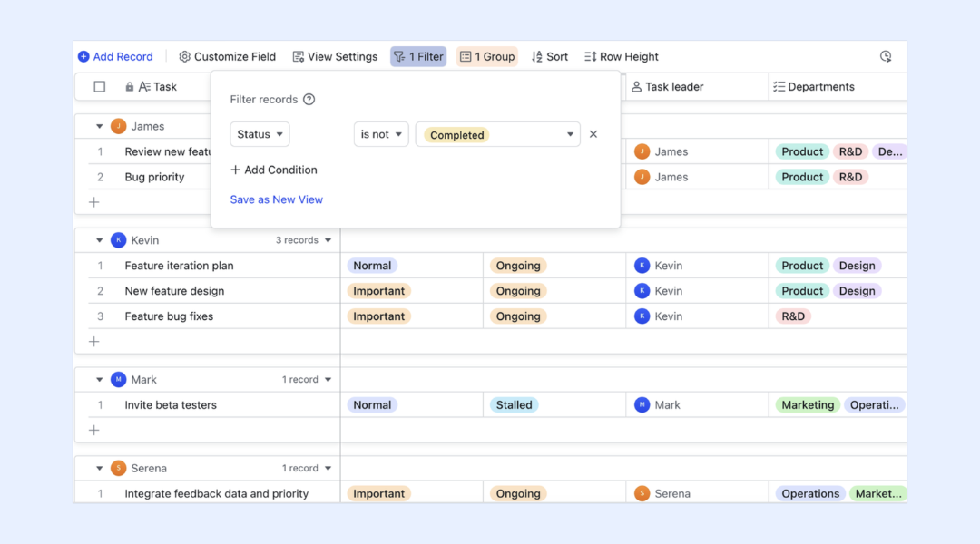This screenshot has width=980, height=544.
Task: Add a new row in Mark group
Action: [93, 431]
